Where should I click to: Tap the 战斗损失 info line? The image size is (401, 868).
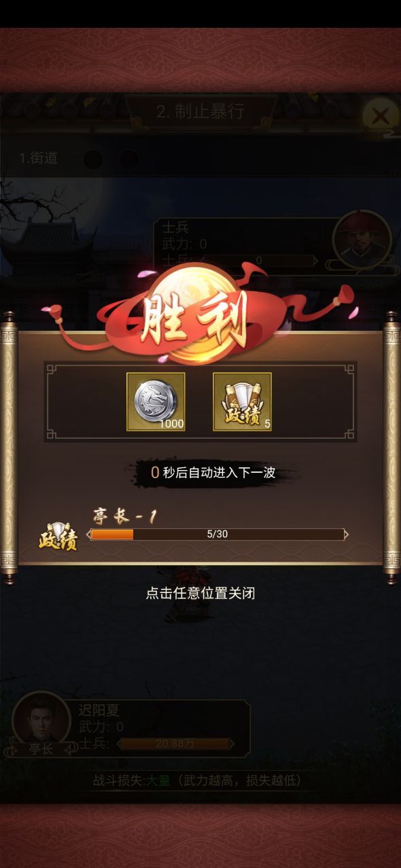197,780
